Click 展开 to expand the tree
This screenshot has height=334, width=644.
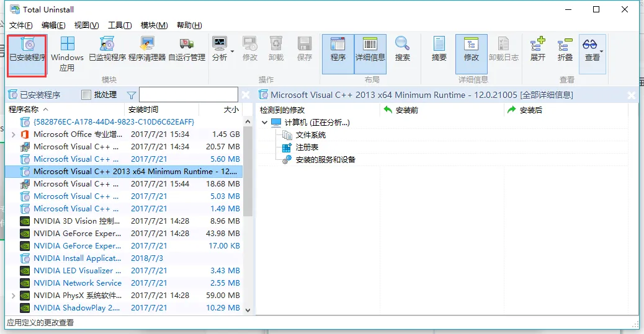538,50
